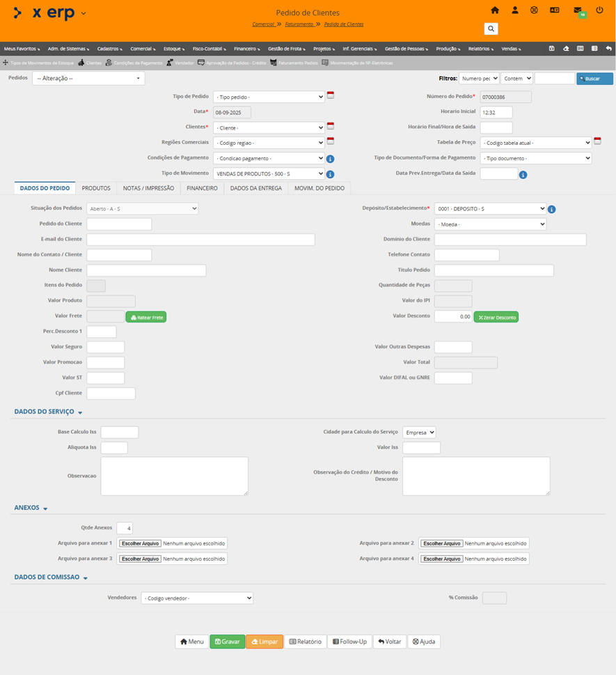Screen dimensions: 616x675
Task: Open the mail messages icon
Action: click(578, 10)
